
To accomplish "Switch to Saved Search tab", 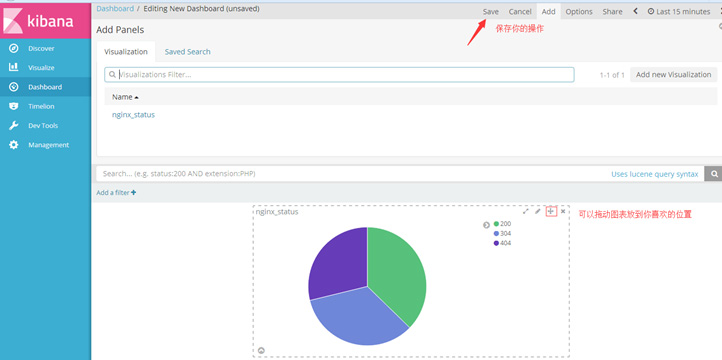I will (187, 52).
